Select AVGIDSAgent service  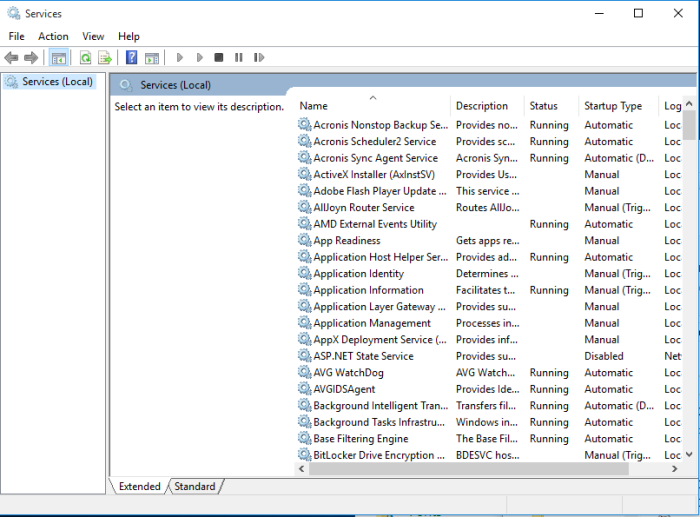(x=490, y=389)
